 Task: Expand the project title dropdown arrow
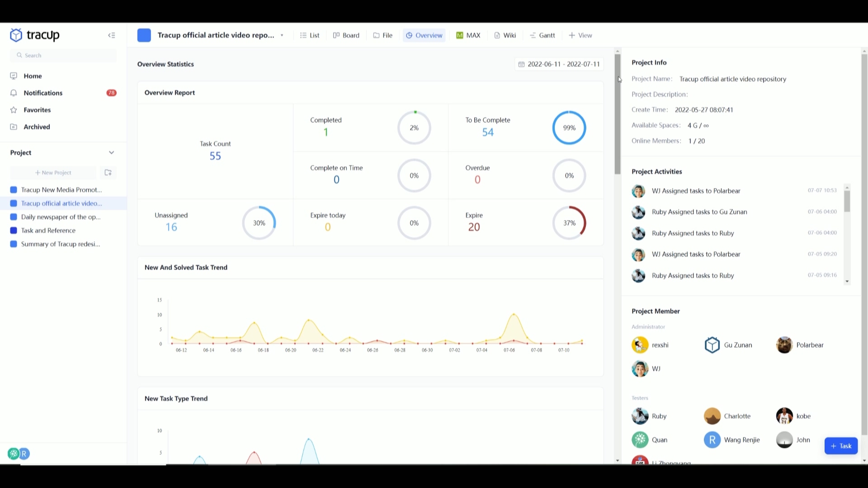click(x=282, y=36)
